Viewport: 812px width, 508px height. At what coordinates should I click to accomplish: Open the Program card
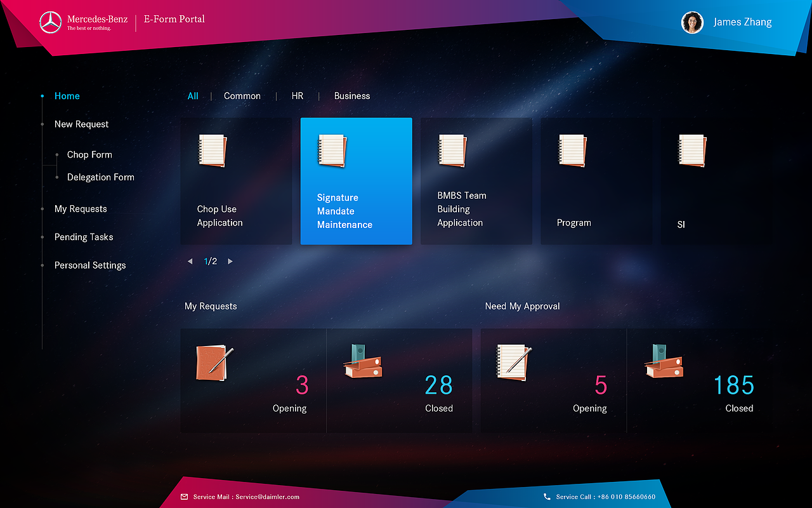[596, 181]
